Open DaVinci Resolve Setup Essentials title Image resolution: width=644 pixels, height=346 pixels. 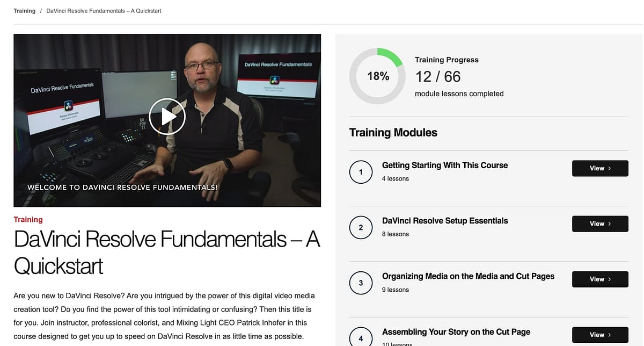[x=445, y=220]
